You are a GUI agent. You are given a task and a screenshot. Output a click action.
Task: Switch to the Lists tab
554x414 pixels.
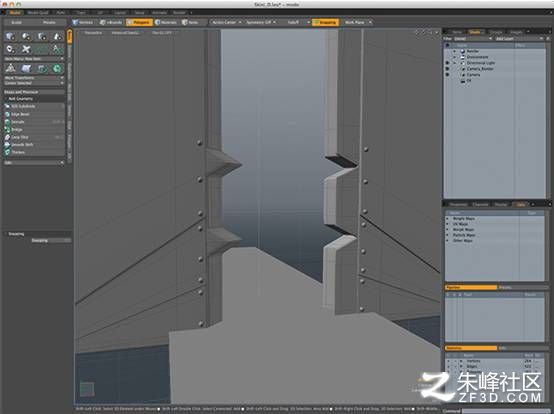pos(520,205)
